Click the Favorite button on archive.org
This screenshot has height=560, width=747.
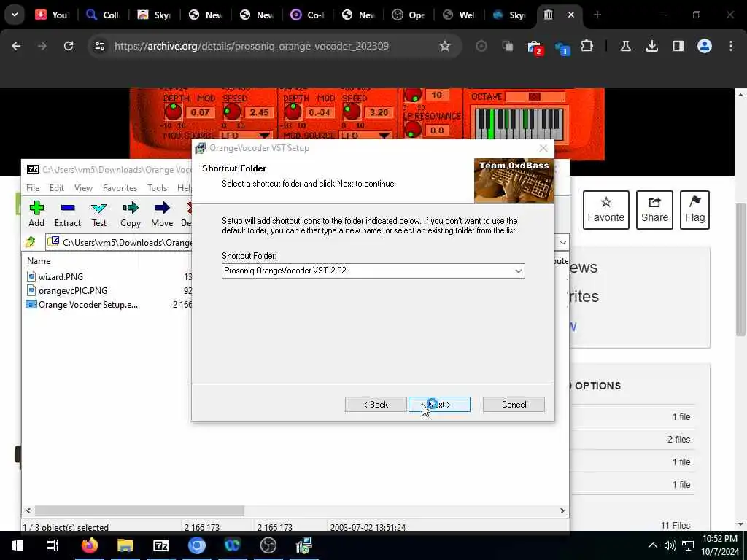(x=605, y=210)
